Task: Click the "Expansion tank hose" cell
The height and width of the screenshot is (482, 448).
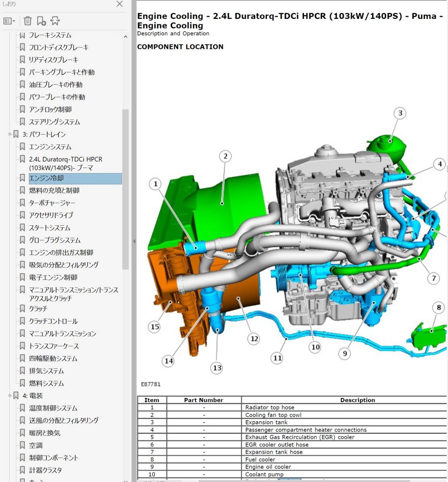Action: tap(344, 452)
